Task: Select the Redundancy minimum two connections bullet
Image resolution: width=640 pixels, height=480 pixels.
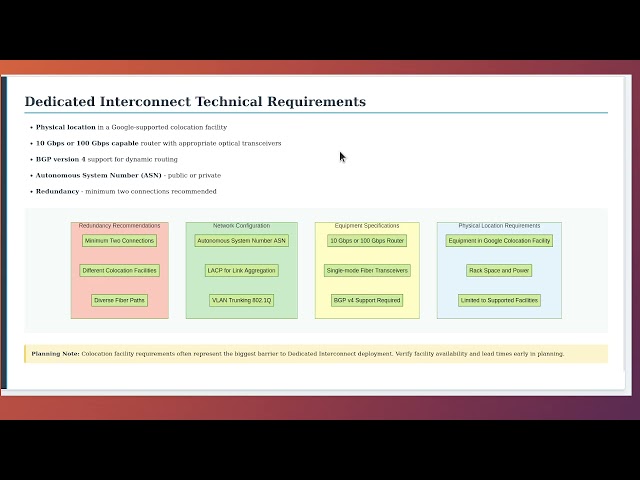Action: [126, 191]
